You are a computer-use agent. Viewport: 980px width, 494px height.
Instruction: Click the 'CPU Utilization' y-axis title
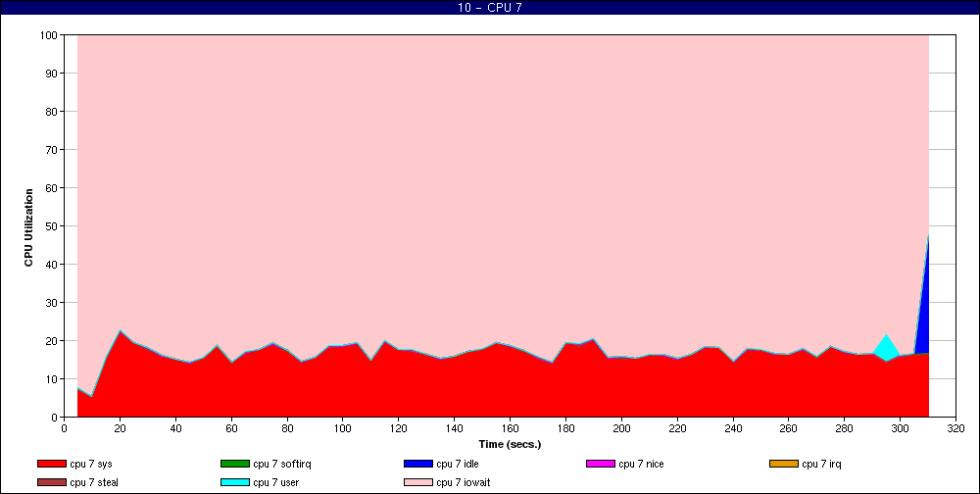pyautogui.click(x=28, y=227)
